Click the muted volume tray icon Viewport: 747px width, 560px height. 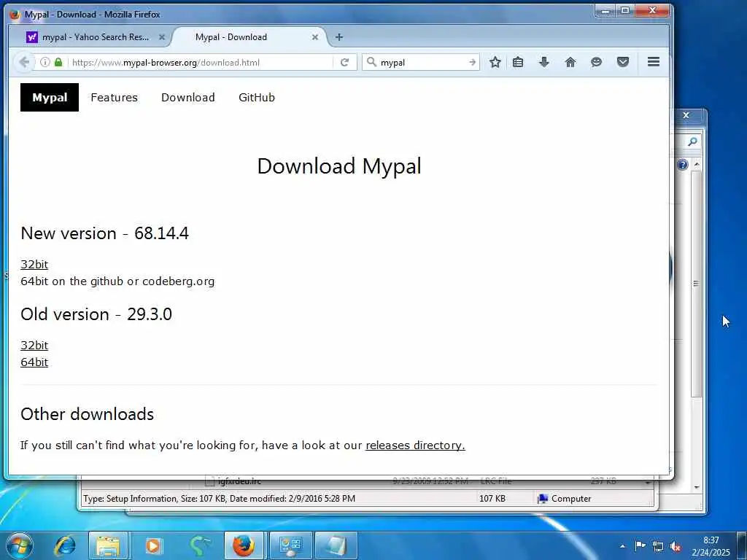[675, 546]
